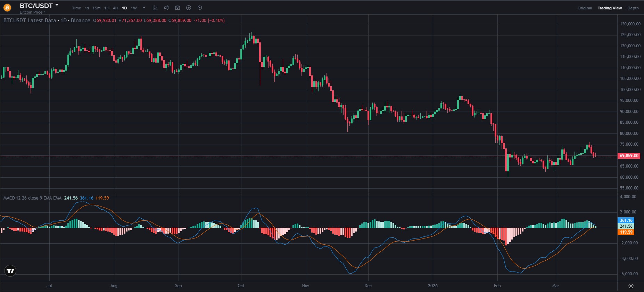The image size is (644, 292).
Task: Click the Mar label on time axis
Action: (x=556, y=286)
